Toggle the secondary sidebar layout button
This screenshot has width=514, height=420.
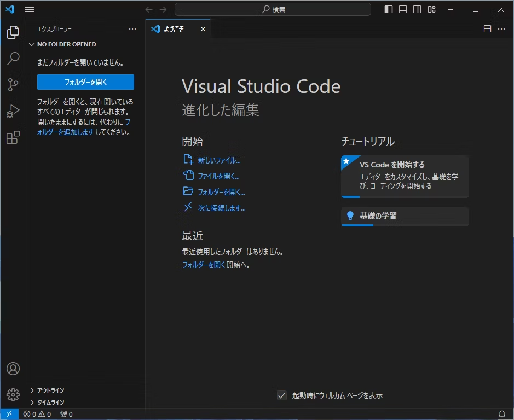point(417,9)
